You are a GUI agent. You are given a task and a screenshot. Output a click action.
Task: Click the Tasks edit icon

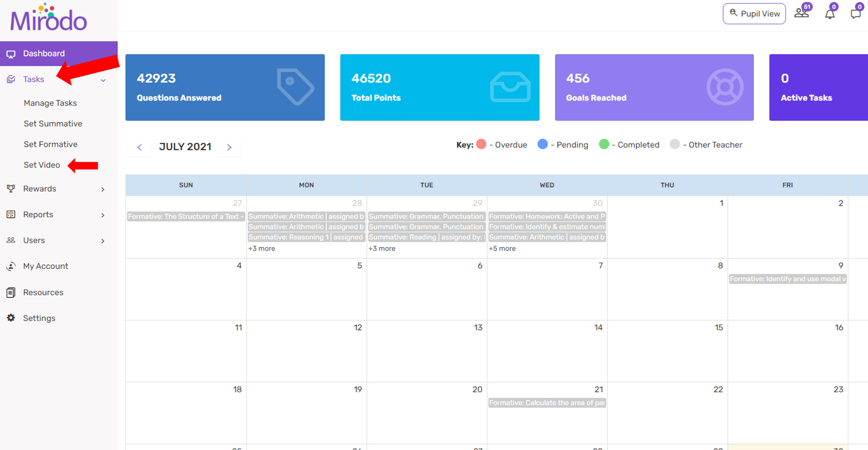11,79
